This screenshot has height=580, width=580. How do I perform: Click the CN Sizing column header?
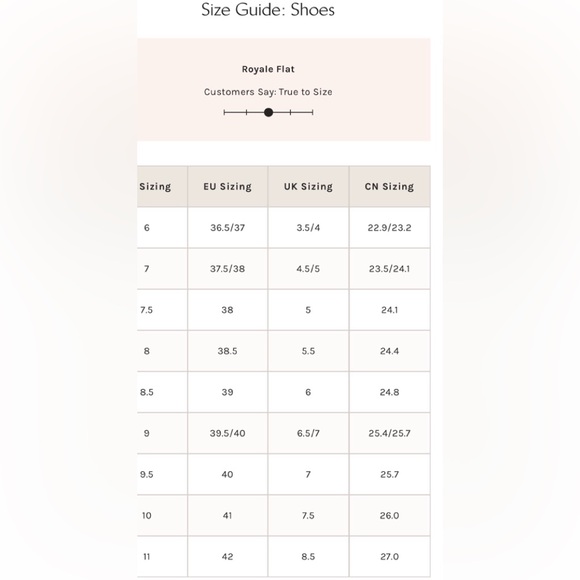pyautogui.click(x=390, y=186)
